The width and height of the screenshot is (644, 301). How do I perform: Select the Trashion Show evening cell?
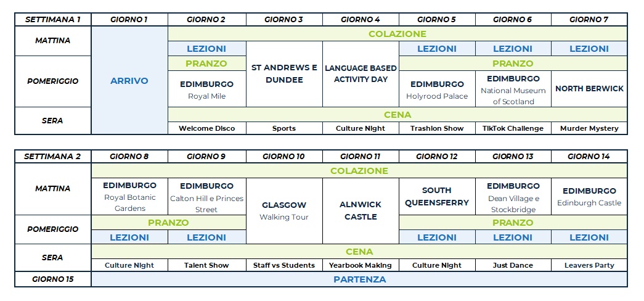click(437, 128)
